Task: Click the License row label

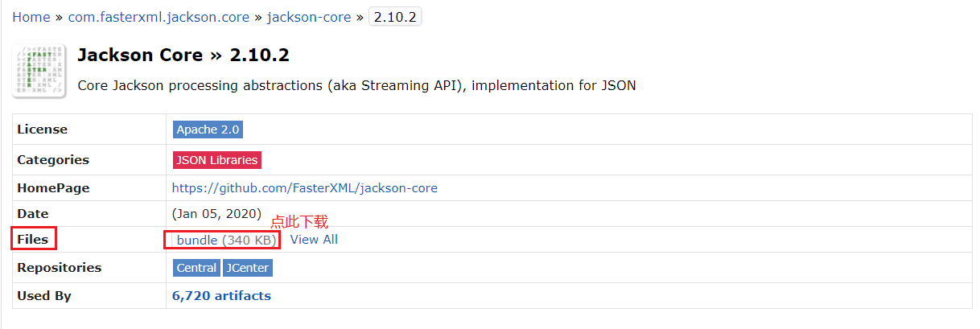Action: pos(43,130)
